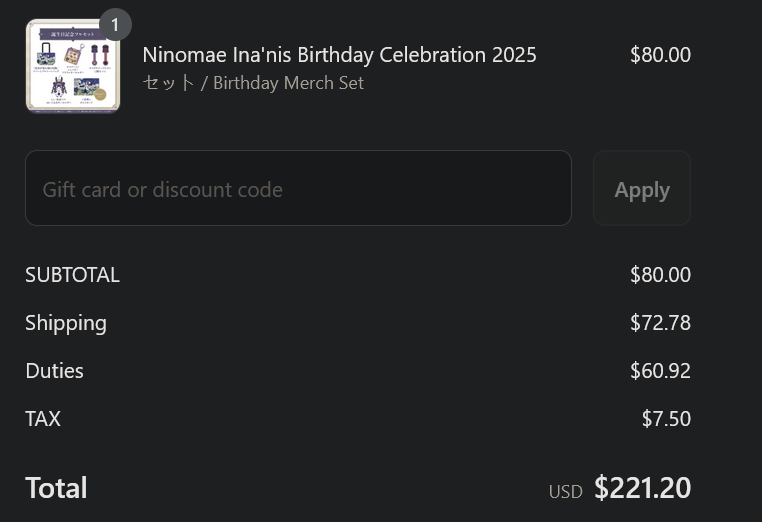The width and height of the screenshot is (762, 522).
Task: Click the $72.78 shipping cost
Action: click(x=660, y=323)
